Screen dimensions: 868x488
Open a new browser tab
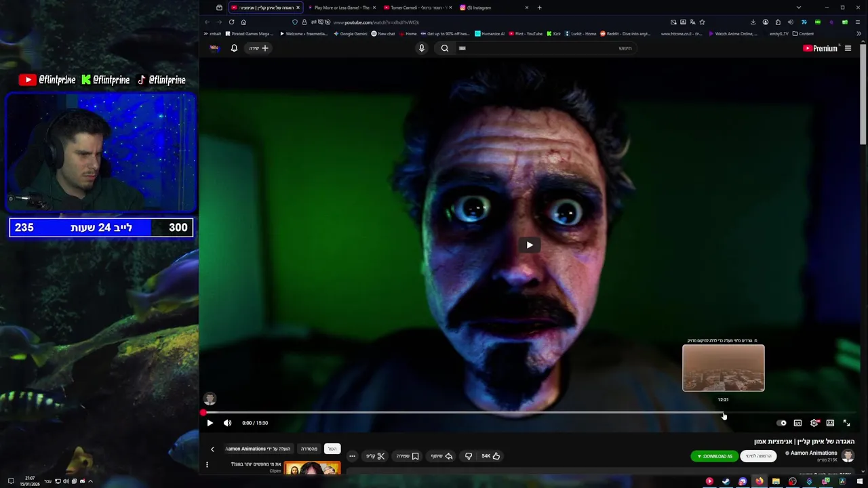pyautogui.click(x=539, y=7)
